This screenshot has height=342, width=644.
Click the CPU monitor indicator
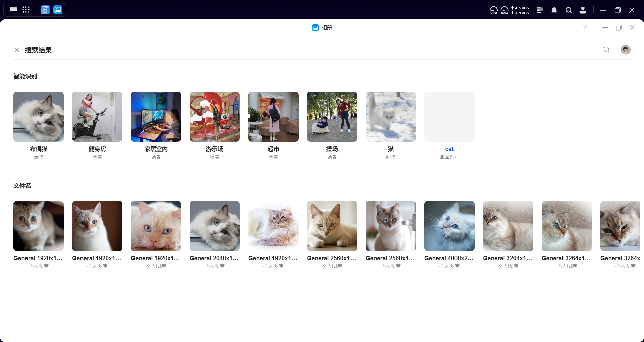click(493, 10)
